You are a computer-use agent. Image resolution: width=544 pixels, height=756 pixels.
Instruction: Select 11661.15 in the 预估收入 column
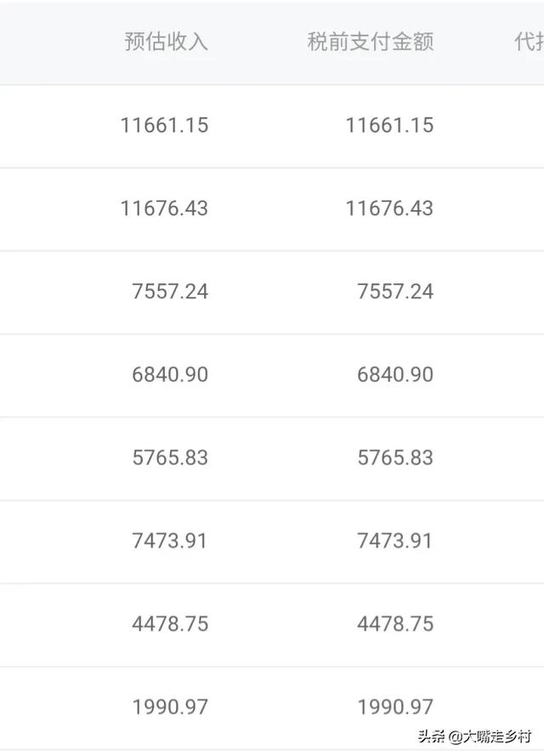coord(164,125)
